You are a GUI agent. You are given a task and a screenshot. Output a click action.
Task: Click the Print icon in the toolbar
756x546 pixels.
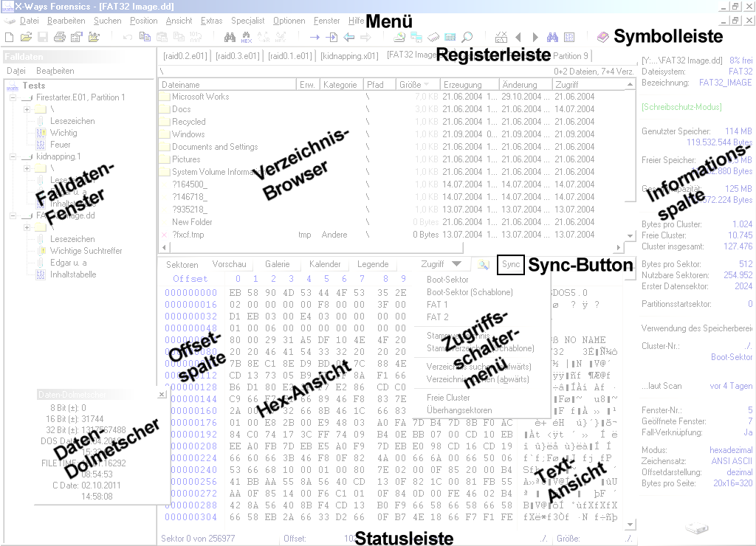coord(60,37)
